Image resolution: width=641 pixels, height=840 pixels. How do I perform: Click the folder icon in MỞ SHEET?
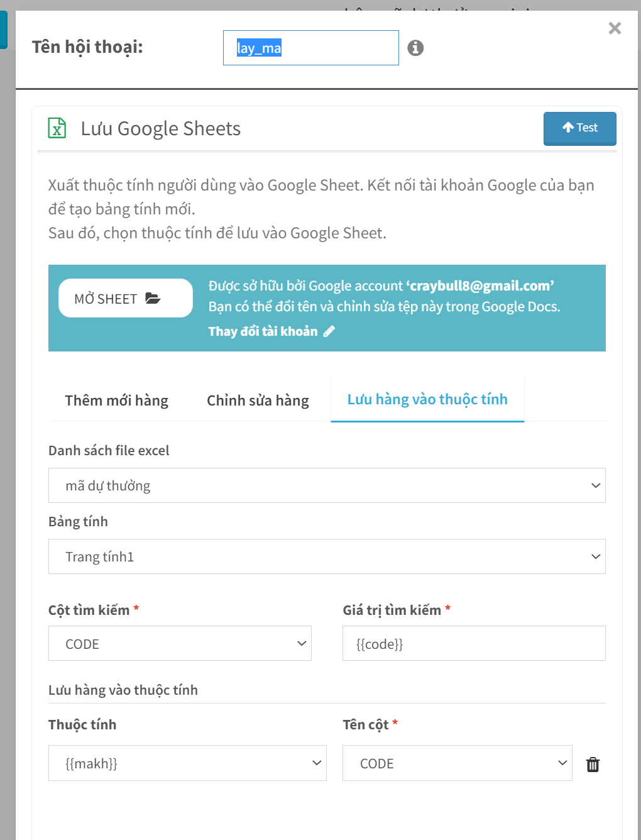(x=153, y=298)
